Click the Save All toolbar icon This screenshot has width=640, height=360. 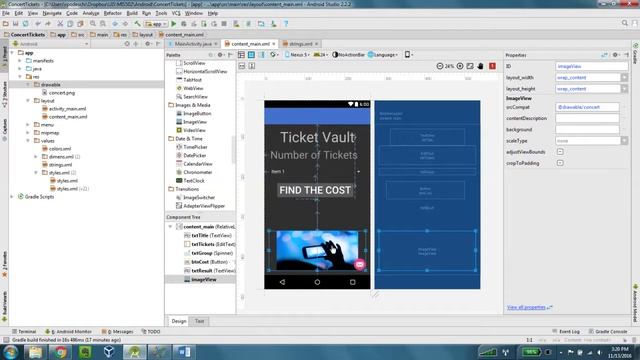coord(16,24)
